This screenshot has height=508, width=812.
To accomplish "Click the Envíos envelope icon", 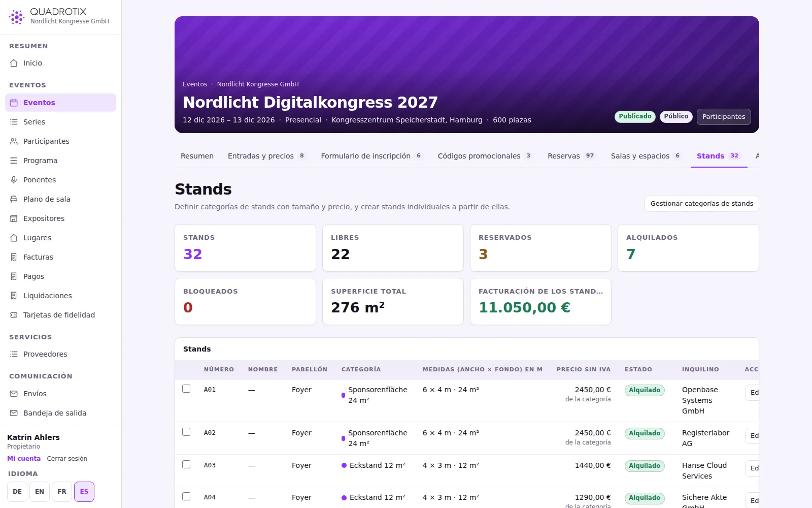I will 14,394.
